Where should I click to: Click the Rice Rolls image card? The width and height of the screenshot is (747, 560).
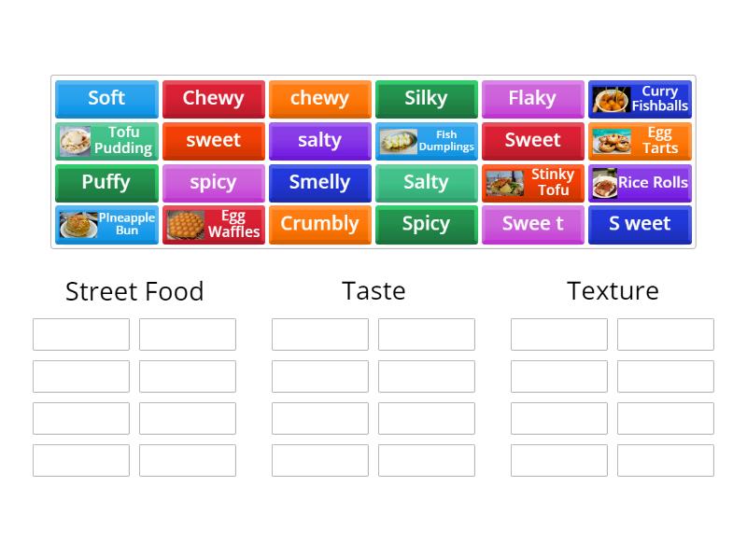640,183
